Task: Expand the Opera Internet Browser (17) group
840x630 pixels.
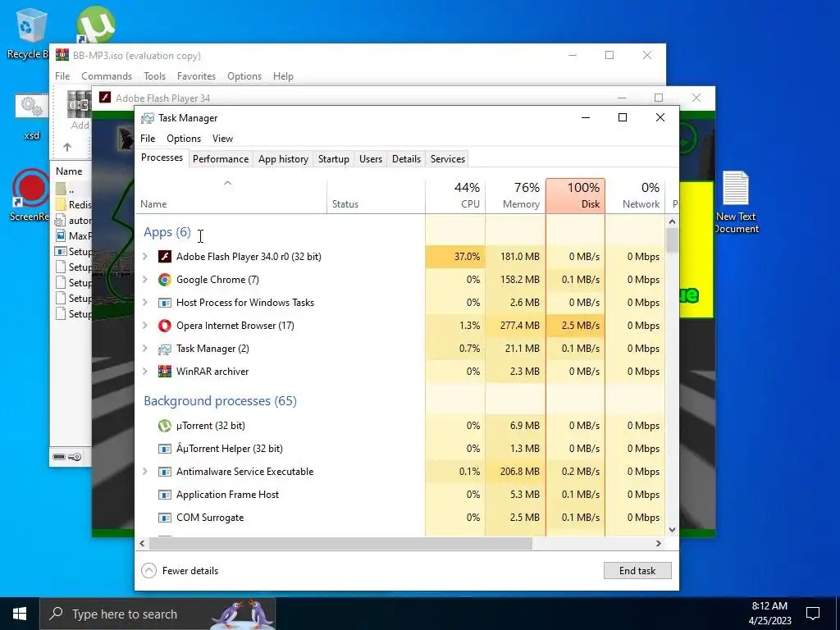Action: 144,326
